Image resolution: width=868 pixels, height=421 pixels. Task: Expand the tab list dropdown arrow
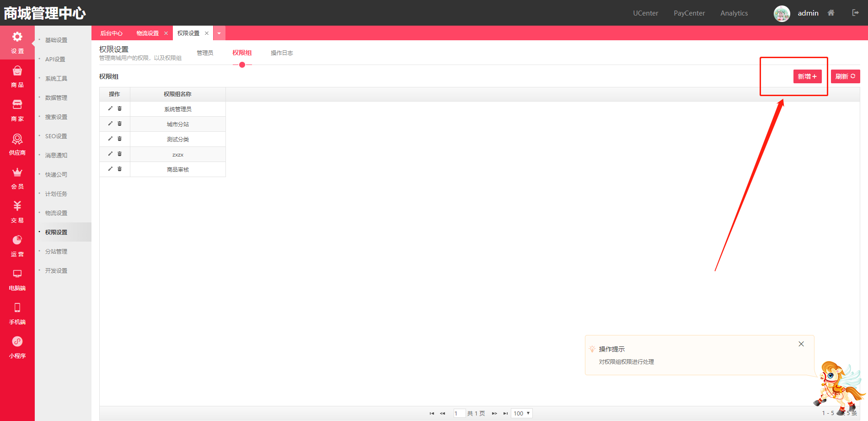(x=219, y=33)
